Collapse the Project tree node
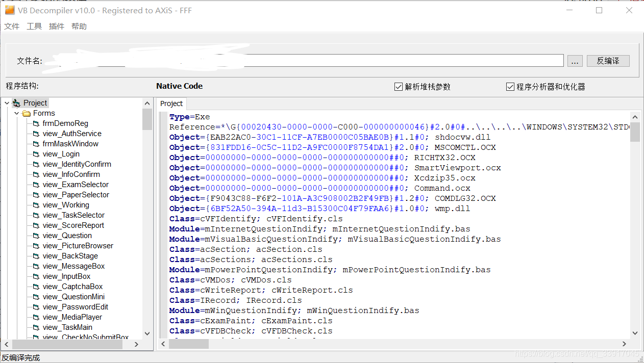This screenshot has width=644, height=363. coord(7,103)
